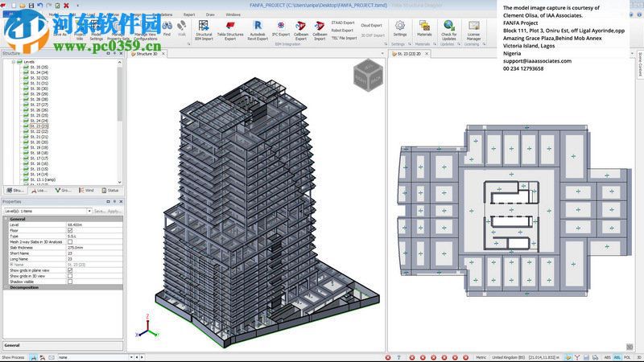Image resolution: width=644 pixels, height=362 pixels.
Task: Select level St. 30 (30) in tree
Action: (39, 88)
